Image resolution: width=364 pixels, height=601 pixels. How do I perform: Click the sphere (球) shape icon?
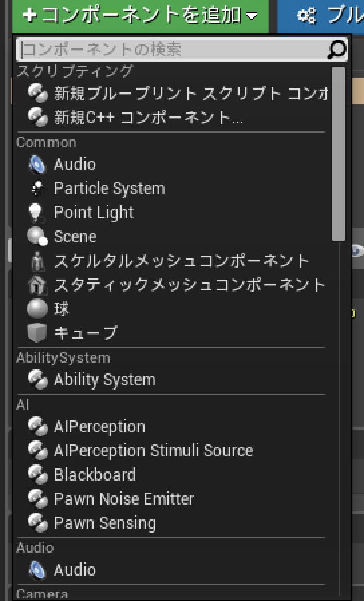coord(37,309)
